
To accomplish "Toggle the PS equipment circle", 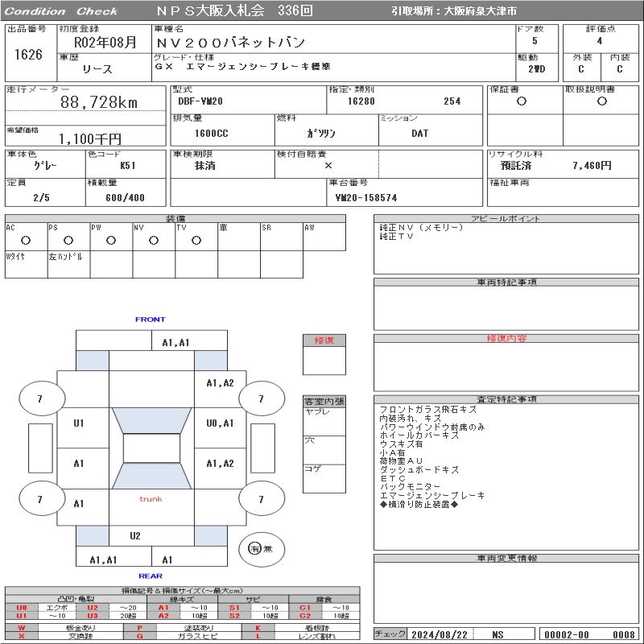I will click(68, 240).
